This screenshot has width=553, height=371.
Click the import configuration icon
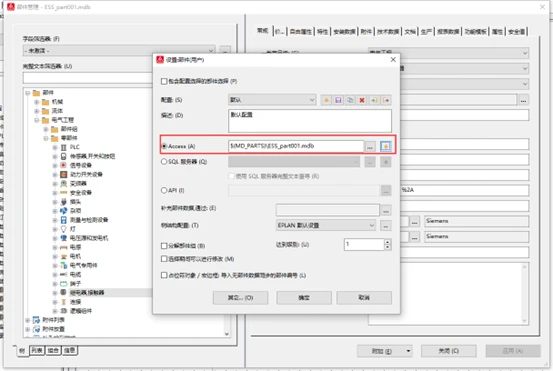[374, 100]
